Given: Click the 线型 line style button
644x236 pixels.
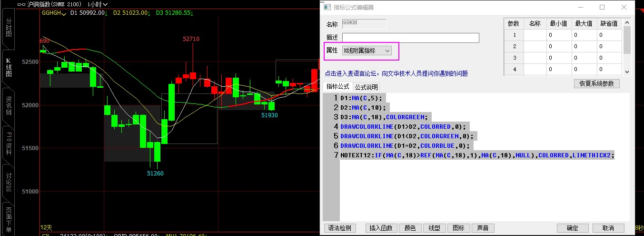Looking at the screenshot, I should pos(434,228).
